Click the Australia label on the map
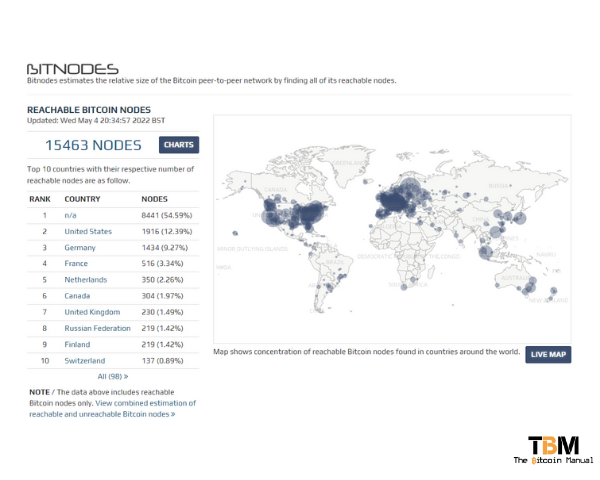600x480 pixels. (515, 278)
